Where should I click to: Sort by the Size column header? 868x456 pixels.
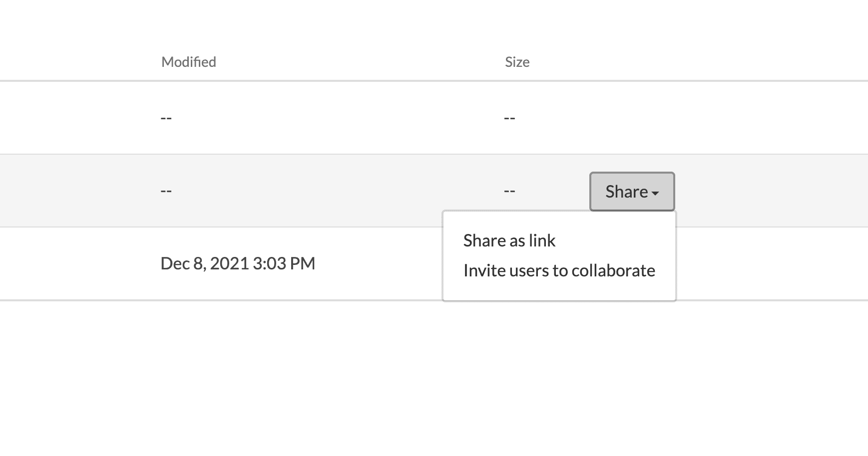[517, 62]
